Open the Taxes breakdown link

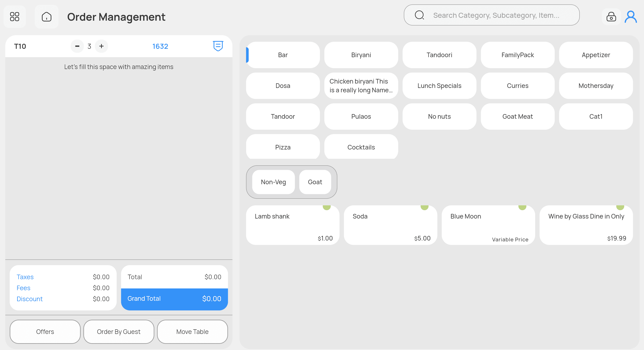(25, 277)
